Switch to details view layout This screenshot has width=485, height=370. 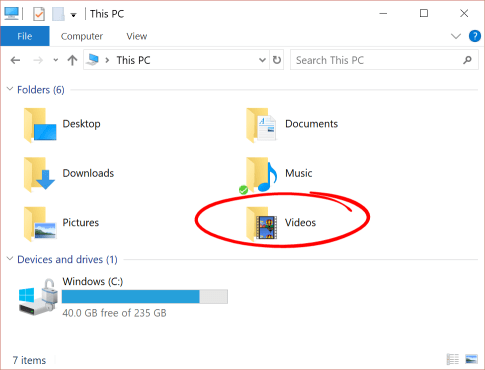pos(453,359)
